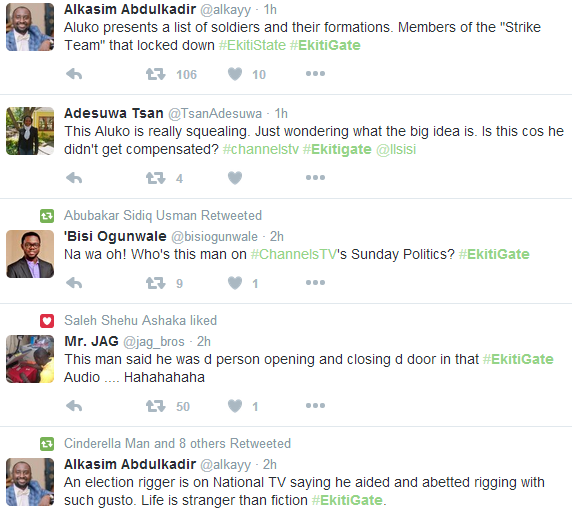Like the tweet with 10 likes

[235, 74]
